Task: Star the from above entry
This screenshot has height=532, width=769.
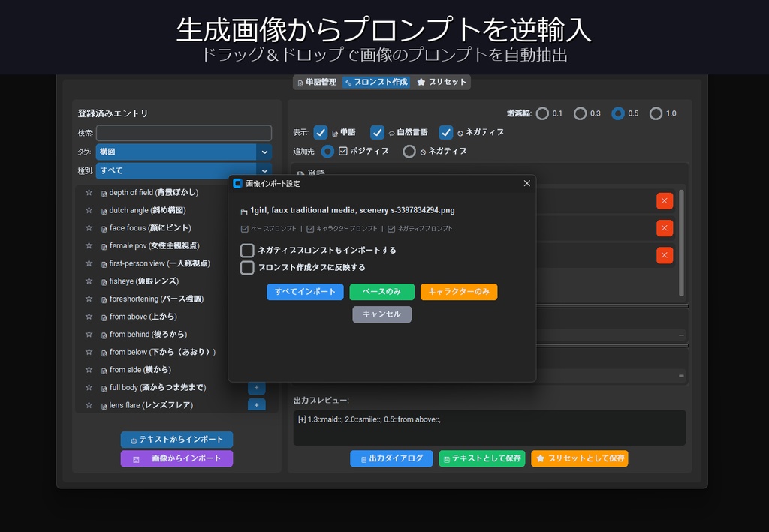Action: (89, 316)
